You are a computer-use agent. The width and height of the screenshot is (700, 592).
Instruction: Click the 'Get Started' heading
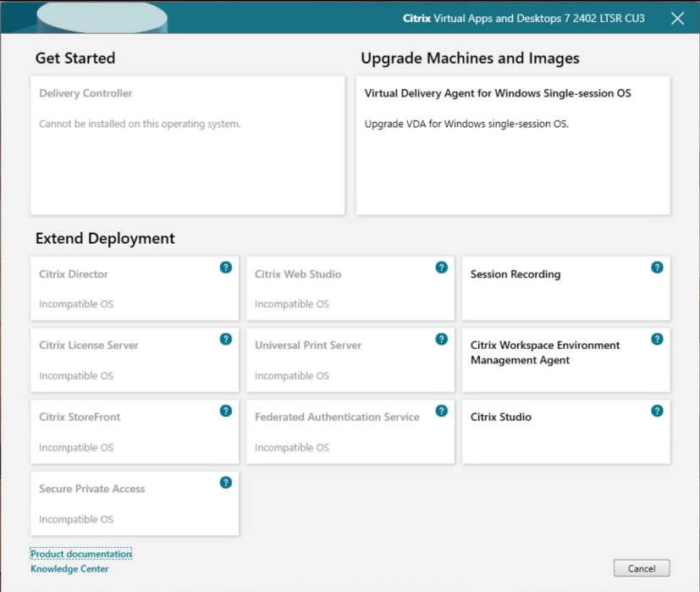click(x=75, y=58)
